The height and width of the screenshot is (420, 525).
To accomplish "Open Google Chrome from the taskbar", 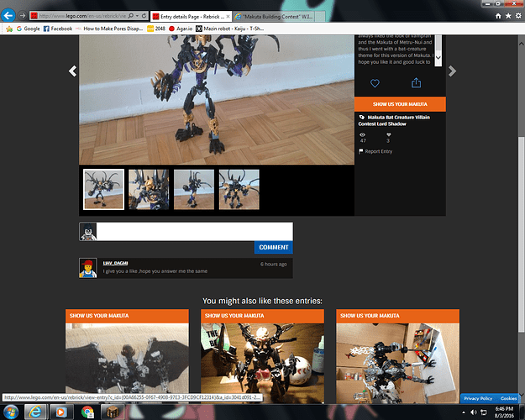I will (x=87, y=412).
